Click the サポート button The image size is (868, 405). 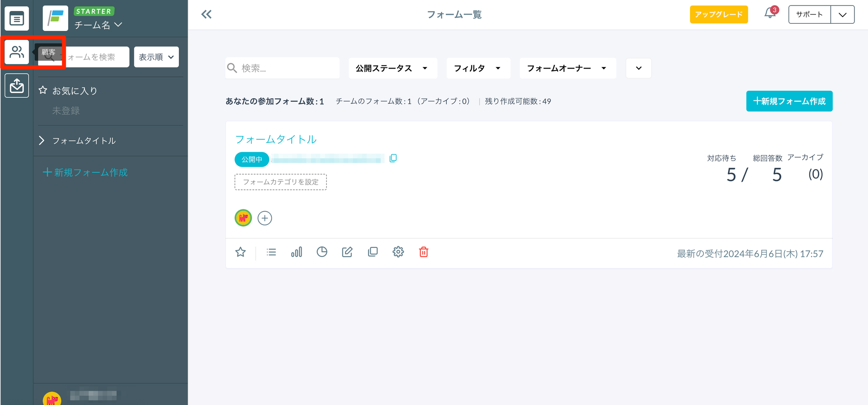tap(810, 14)
